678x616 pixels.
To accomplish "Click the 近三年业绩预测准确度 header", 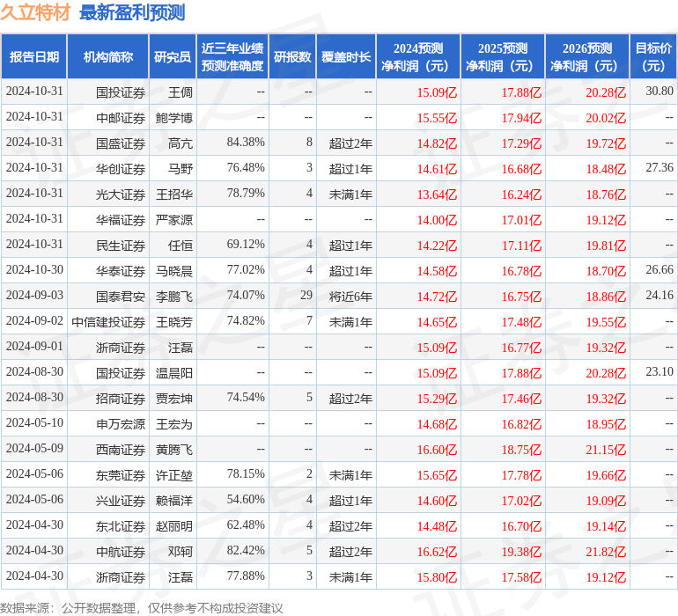I will pos(232,57).
